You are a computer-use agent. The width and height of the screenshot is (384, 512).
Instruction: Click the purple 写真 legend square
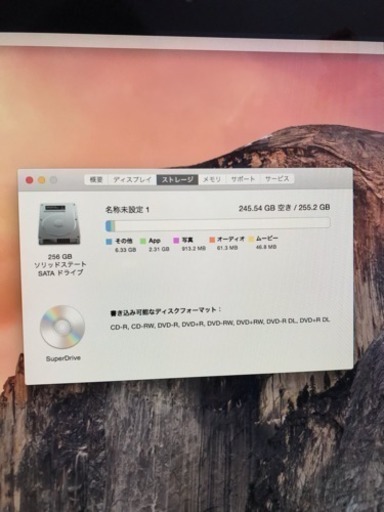point(176,240)
